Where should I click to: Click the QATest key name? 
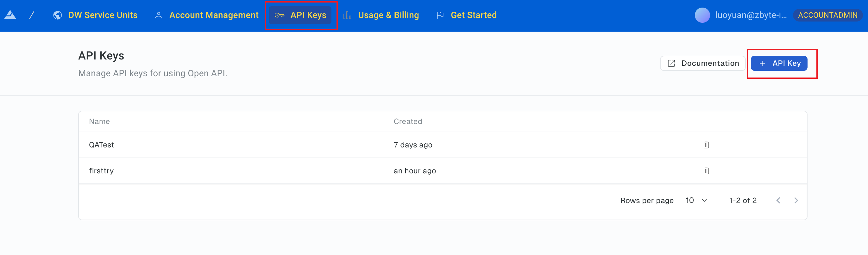coord(101,145)
